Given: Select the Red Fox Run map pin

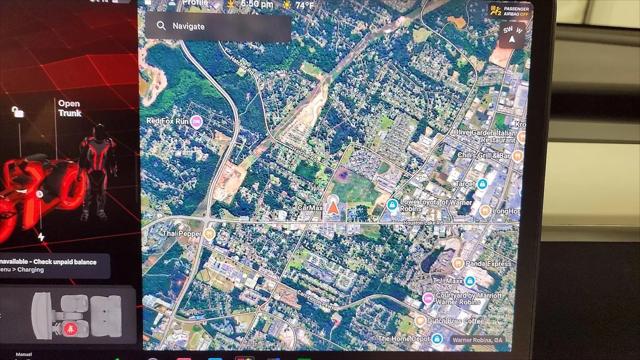Looking at the screenshot, I should [x=196, y=122].
